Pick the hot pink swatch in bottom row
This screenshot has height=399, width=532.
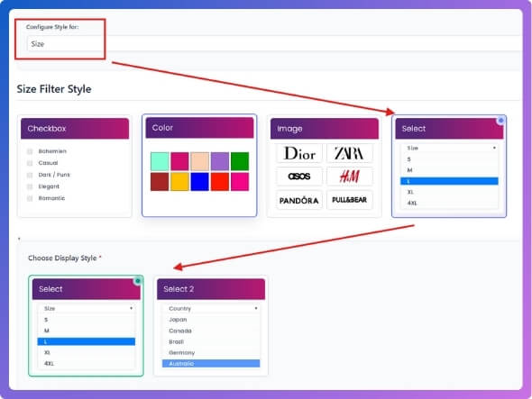pos(240,182)
